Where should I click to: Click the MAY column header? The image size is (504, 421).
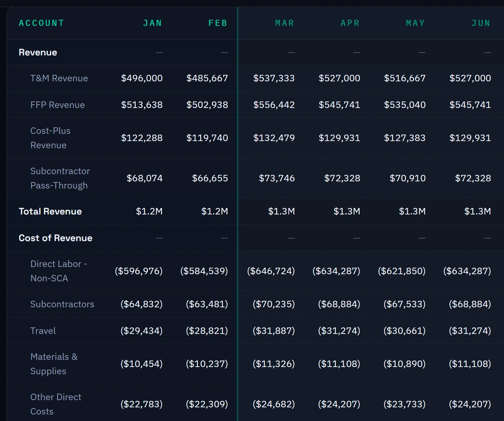click(415, 23)
